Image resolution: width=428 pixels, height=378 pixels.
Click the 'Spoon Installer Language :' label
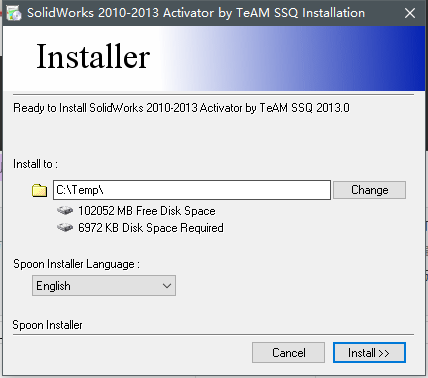click(x=76, y=264)
